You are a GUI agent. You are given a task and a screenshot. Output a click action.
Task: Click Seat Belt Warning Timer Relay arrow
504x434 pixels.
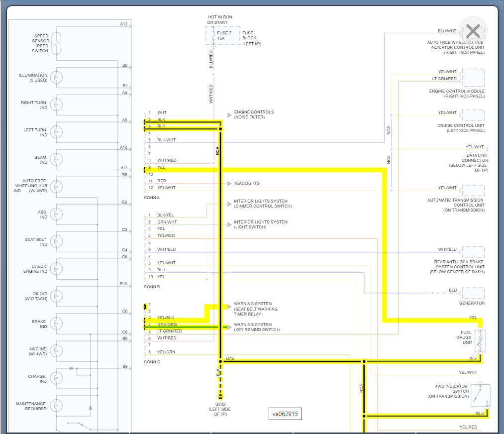[x=229, y=307]
